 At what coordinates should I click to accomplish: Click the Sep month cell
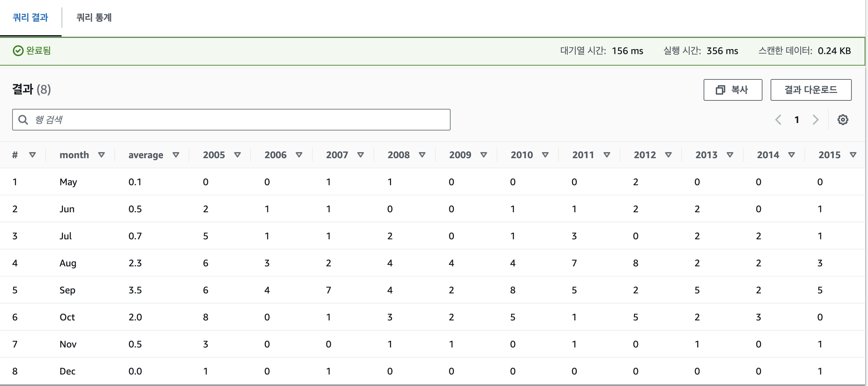[67, 290]
